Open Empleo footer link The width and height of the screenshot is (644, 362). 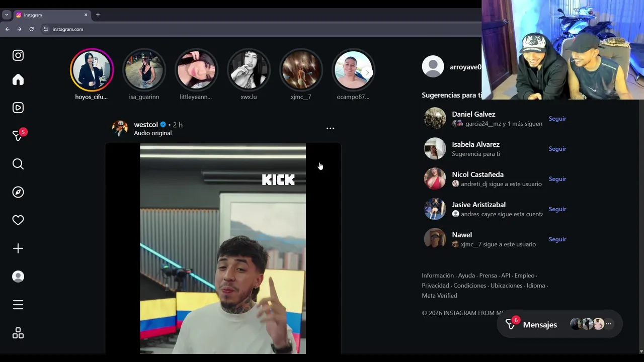524,276
